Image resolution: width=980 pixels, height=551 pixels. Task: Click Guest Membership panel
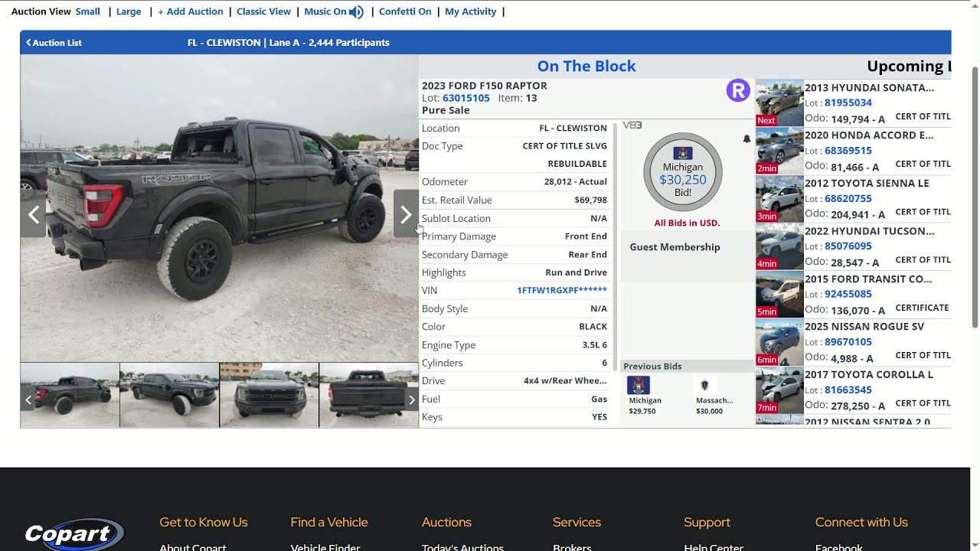[x=687, y=256]
